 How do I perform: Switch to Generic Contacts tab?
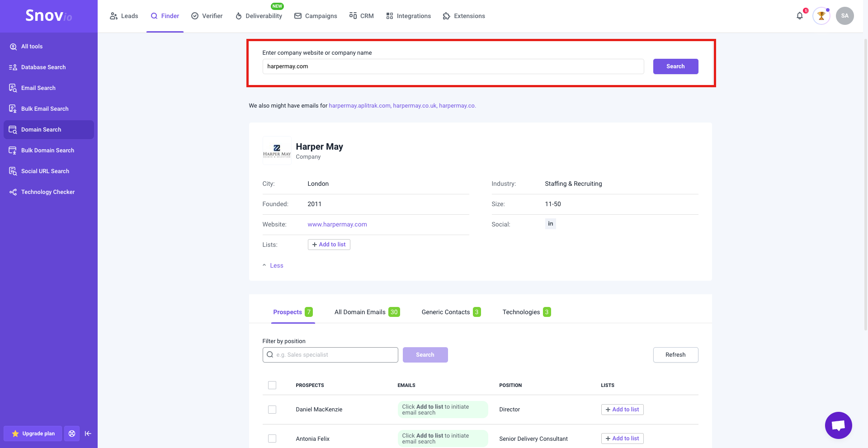point(451,312)
